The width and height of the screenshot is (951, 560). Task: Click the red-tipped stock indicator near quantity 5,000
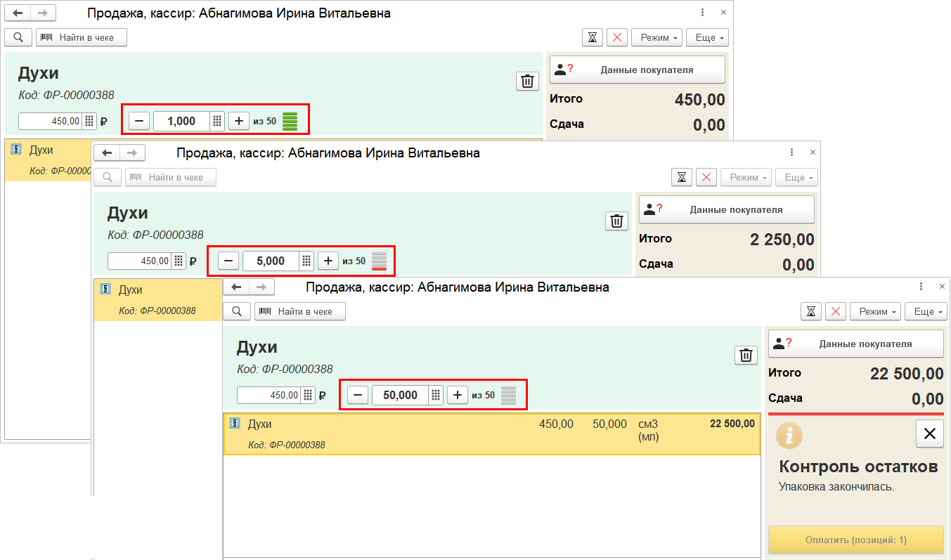(379, 261)
